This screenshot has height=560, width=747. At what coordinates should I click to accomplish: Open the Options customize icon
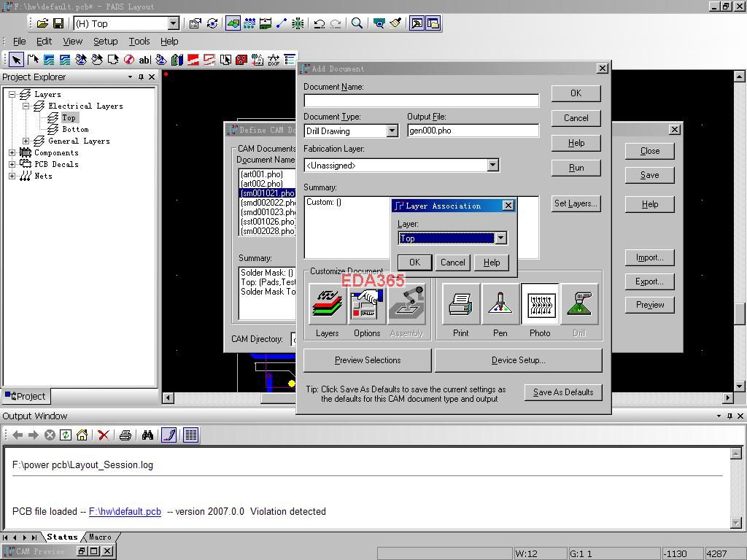[367, 304]
